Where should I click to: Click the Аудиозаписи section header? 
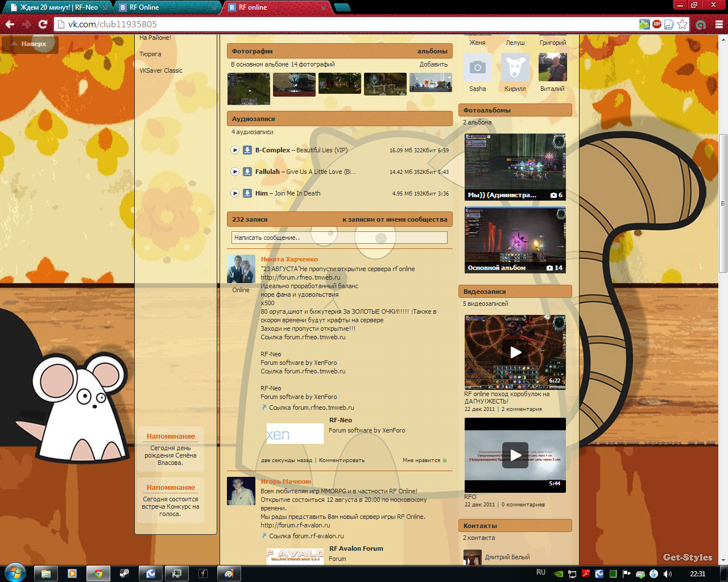[340, 119]
